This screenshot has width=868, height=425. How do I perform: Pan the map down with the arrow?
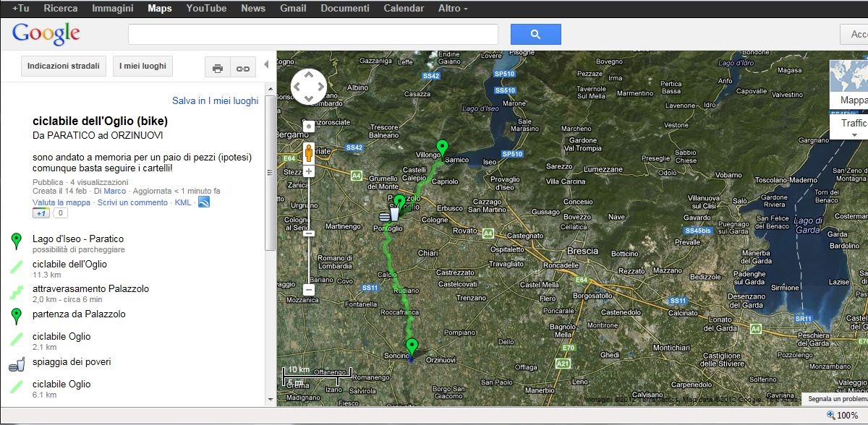[x=309, y=99]
